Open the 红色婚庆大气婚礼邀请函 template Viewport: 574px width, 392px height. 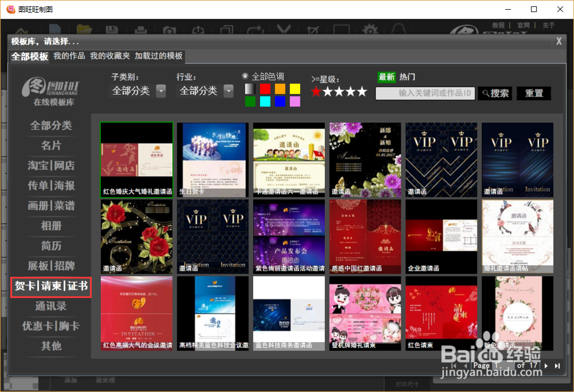click(x=137, y=160)
